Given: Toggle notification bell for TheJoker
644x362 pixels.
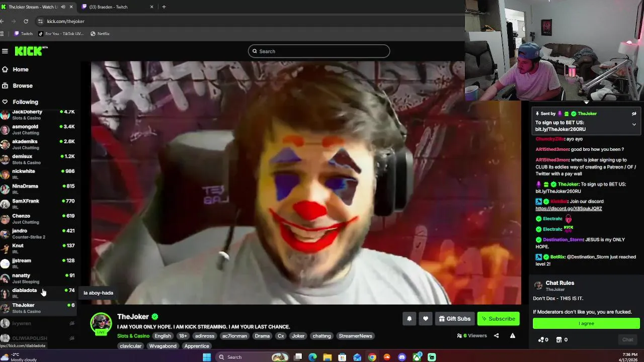Looking at the screenshot, I should tap(409, 318).
